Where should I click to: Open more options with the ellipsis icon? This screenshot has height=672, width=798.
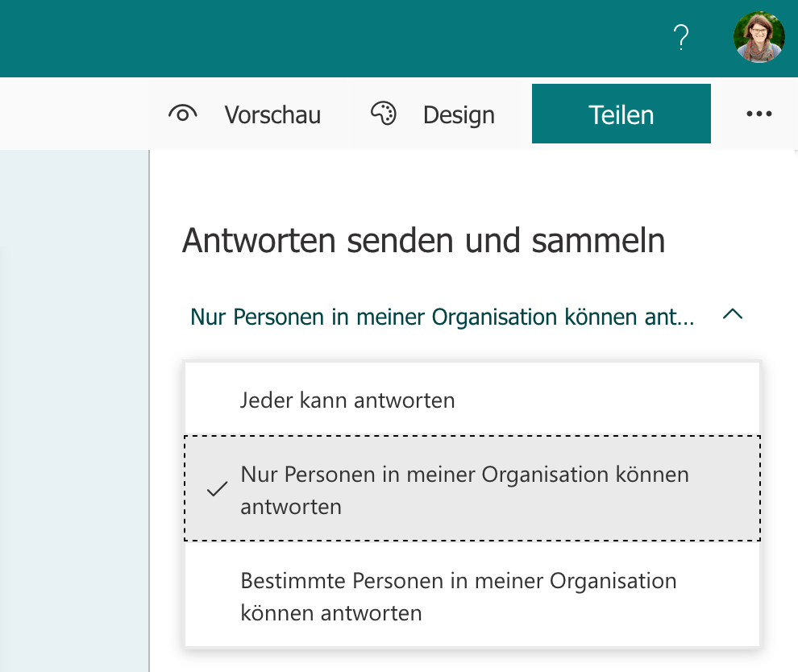click(759, 114)
